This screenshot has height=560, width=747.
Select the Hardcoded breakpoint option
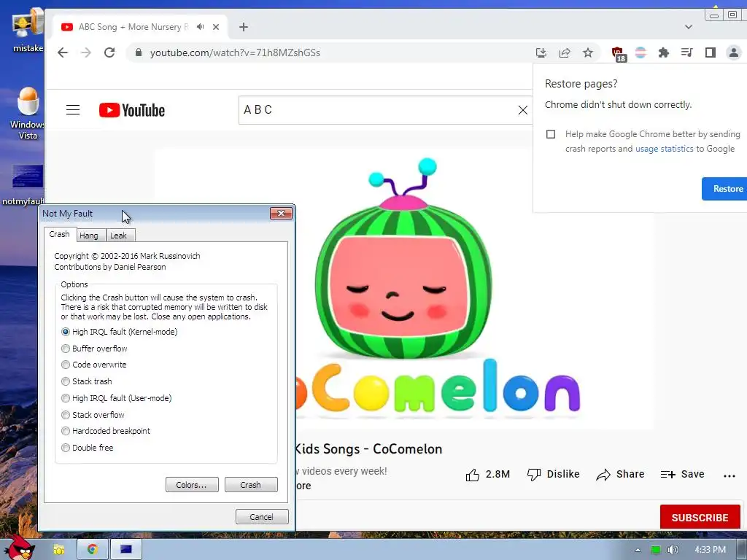point(106,431)
